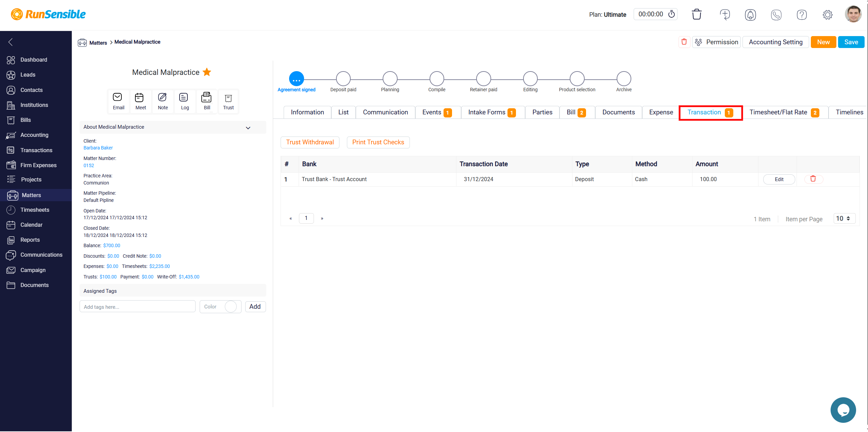
Task: Click the Meet calendar icon
Action: [x=140, y=101]
